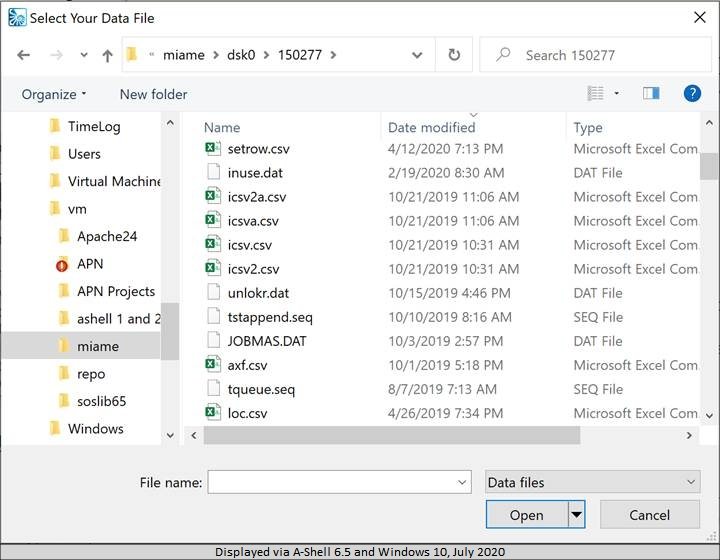Screen dimensions: 720x560
Task: Select the inuse.dat file icon
Action: pyautogui.click(x=212, y=173)
